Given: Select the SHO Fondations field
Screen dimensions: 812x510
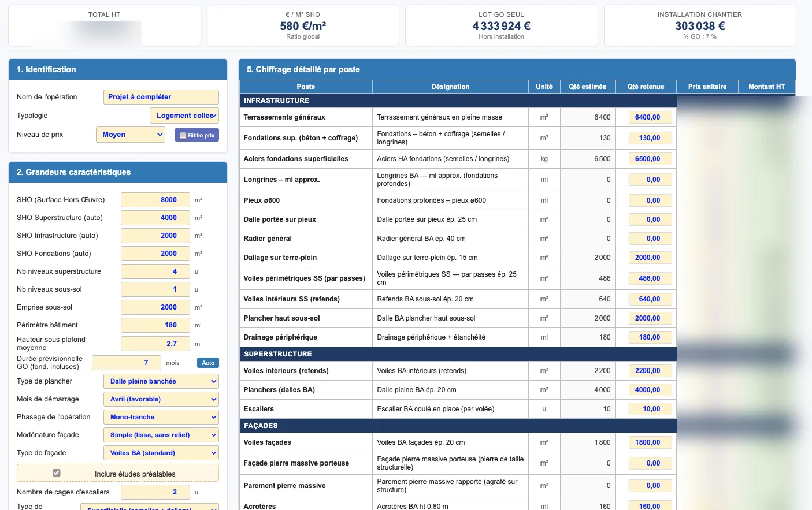Looking at the screenshot, I should coord(155,254).
